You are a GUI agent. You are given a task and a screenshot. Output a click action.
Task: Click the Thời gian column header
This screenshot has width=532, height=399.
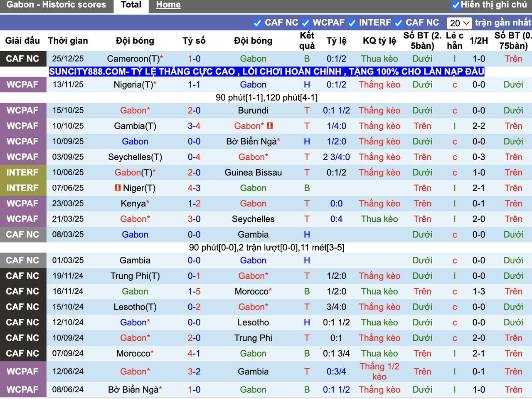click(x=68, y=41)
